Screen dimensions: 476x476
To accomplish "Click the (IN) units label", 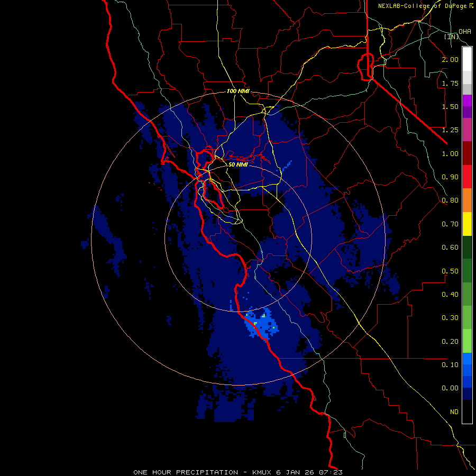I will point(452,36).
